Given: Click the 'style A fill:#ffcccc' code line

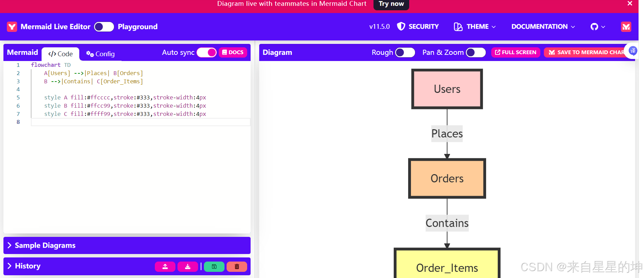Looking at the screenshot, I should pos(125,97).
